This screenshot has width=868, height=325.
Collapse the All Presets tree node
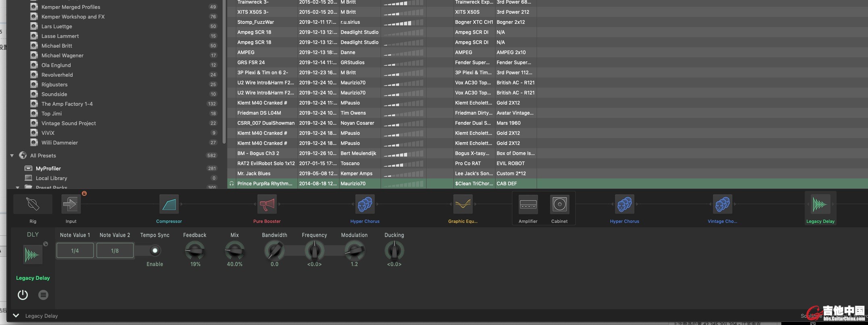coord(12,155)
